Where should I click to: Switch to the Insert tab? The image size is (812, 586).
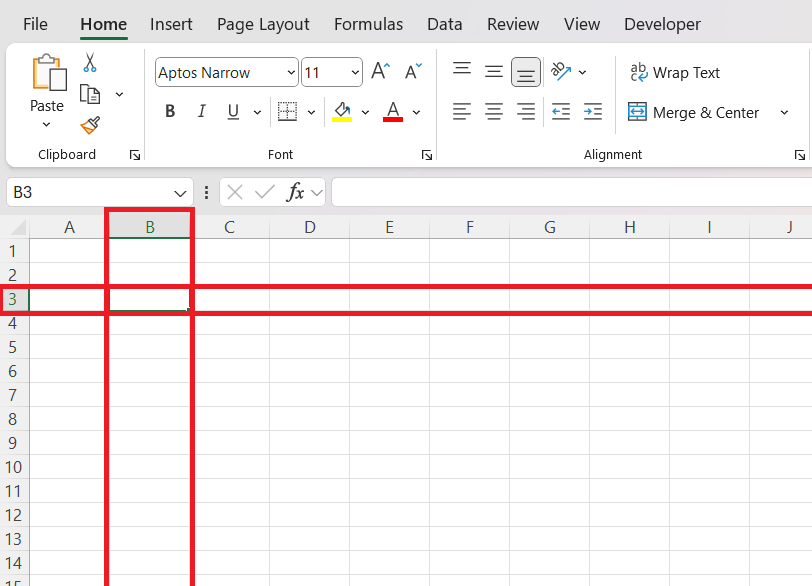pos(171,24)
